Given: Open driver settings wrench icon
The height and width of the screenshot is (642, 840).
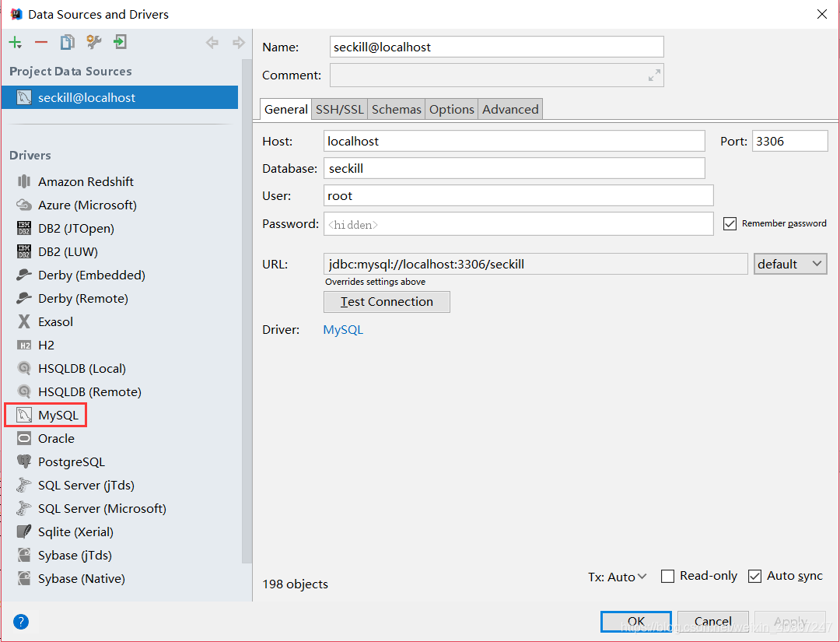Looking at the screenshot, I should (x=94, y=42).
